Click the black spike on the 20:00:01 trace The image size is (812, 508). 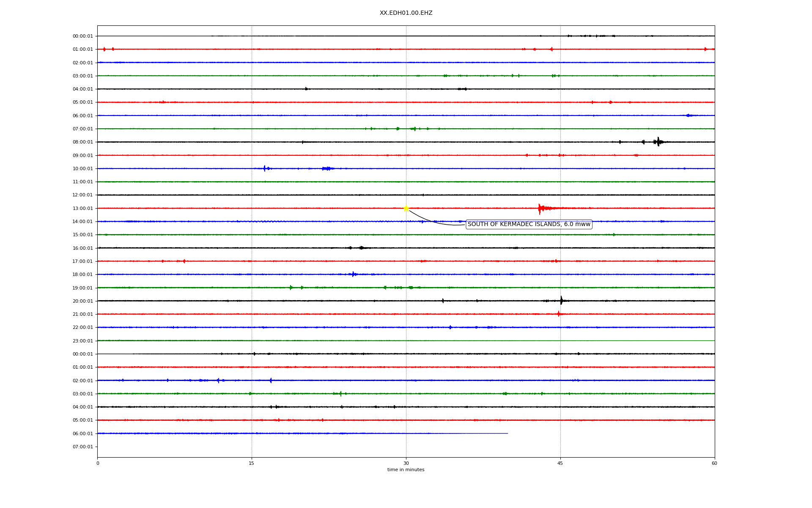click(x=561, y=301)
